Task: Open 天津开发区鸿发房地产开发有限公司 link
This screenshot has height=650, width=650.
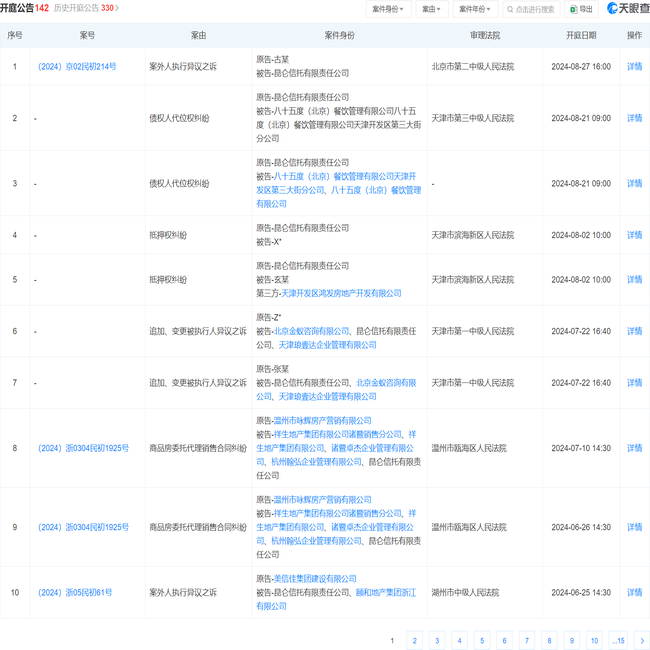Action: click(x=341, y=293)
